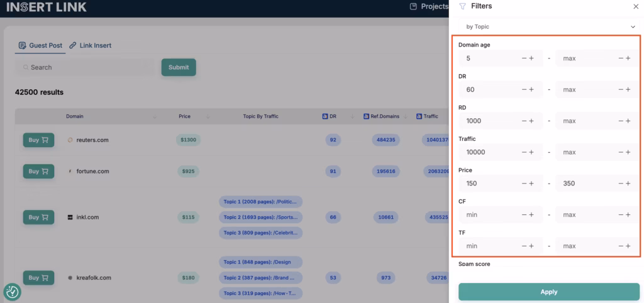The image size is (644, 303).
Task: Open the cookie preferences icon
Action: [x=13, y=292]
